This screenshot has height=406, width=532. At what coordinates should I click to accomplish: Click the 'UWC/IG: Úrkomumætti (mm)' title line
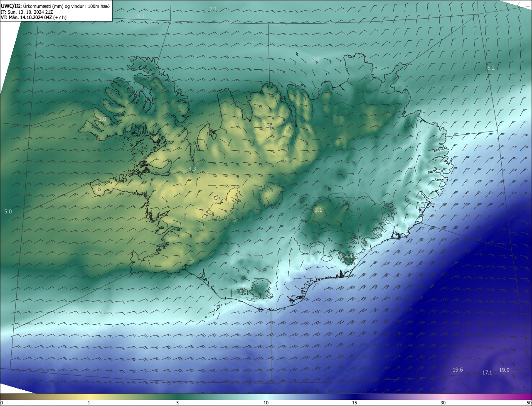55,6
